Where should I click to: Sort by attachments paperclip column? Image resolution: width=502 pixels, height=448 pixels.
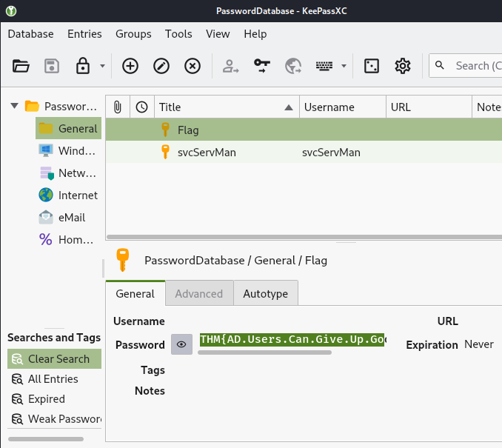118,107
